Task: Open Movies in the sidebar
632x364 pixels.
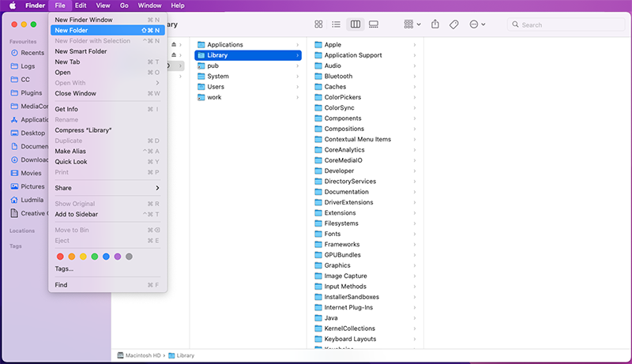Action: pyautogui.click(x=28, y=173)
